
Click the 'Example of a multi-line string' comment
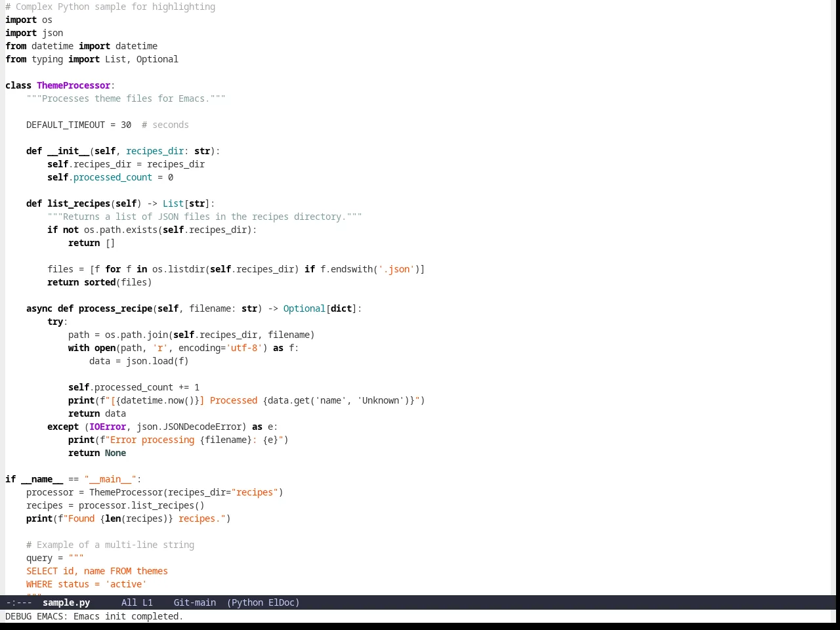coord(110,545)
